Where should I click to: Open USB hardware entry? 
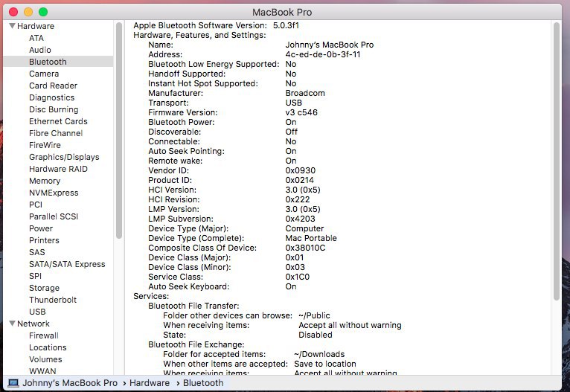click(37, 312)
